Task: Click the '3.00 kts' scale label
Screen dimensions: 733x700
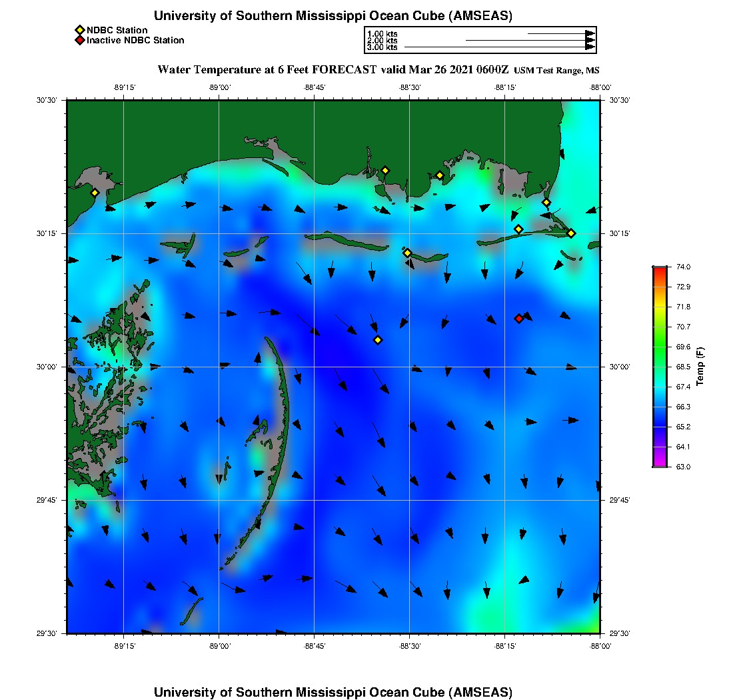Action: 382,47
